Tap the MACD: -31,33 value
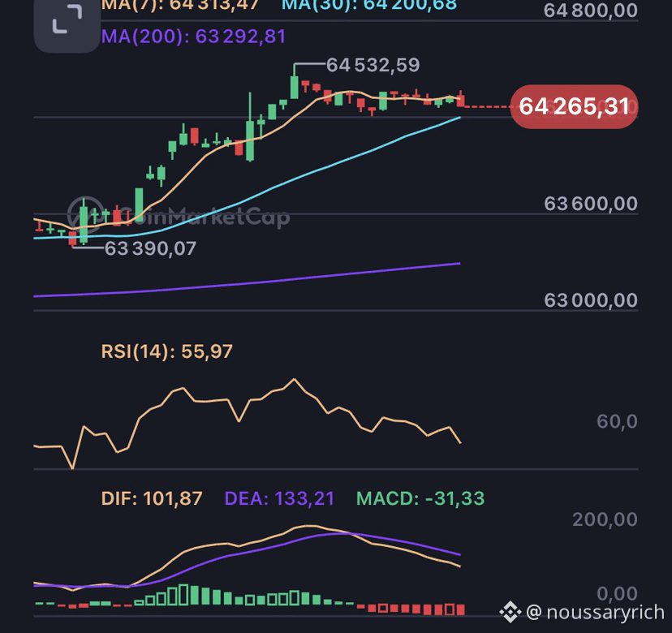 coord(420,498)
